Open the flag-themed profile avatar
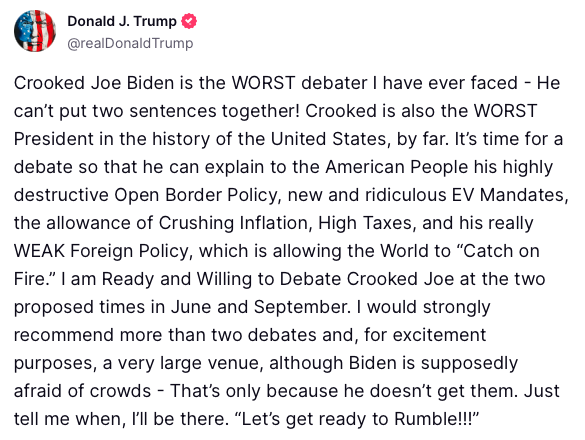 (35, 31)
